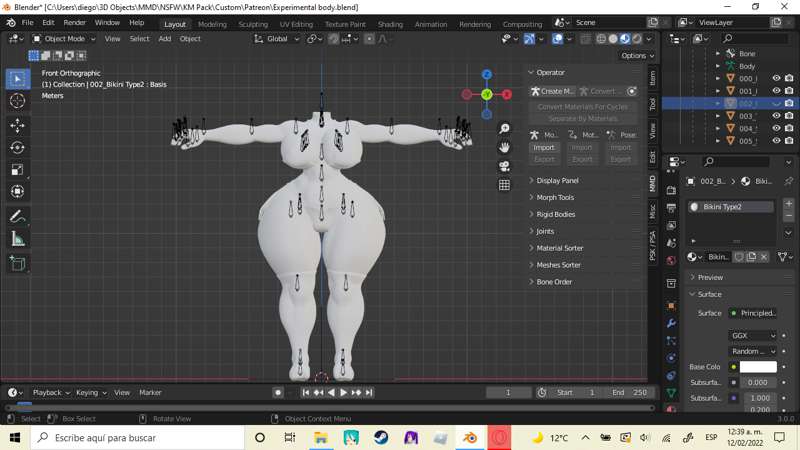Screen dimensions: 800x450
Task: Pick the Scale tool
Action: 17,169
